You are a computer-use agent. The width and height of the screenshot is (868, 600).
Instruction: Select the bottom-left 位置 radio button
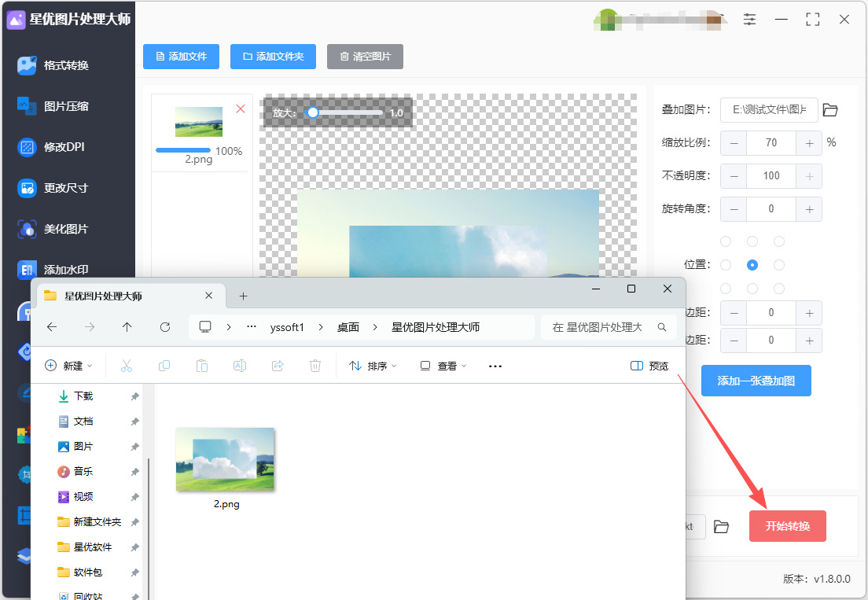(x=726, y=289)
